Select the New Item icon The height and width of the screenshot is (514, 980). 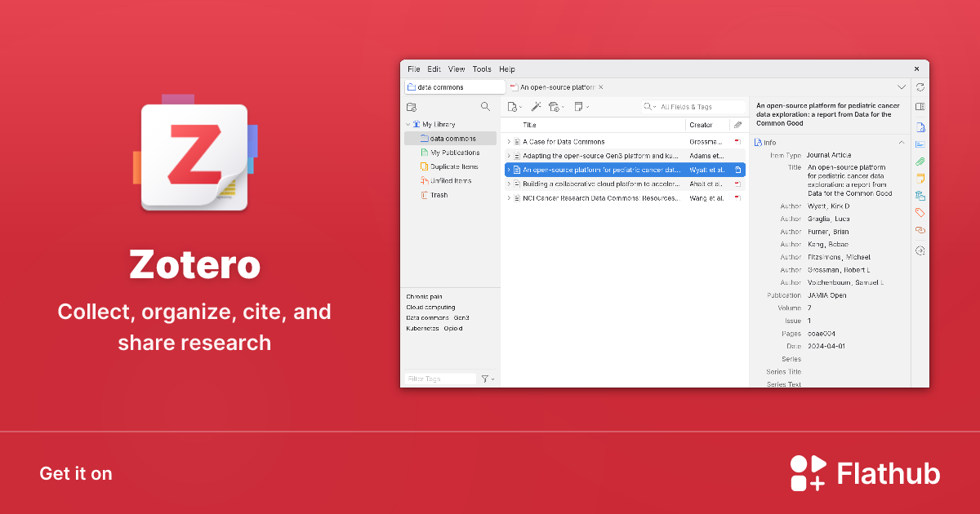click(x=513, y=107)
